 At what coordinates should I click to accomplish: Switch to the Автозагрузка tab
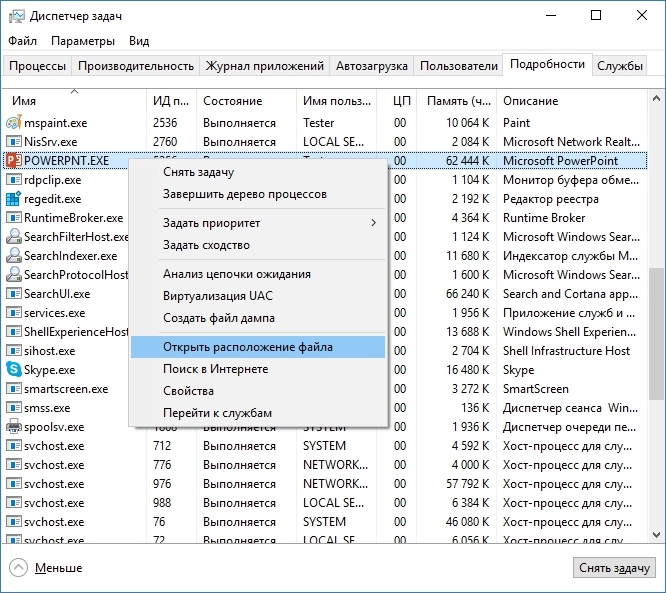372,66
